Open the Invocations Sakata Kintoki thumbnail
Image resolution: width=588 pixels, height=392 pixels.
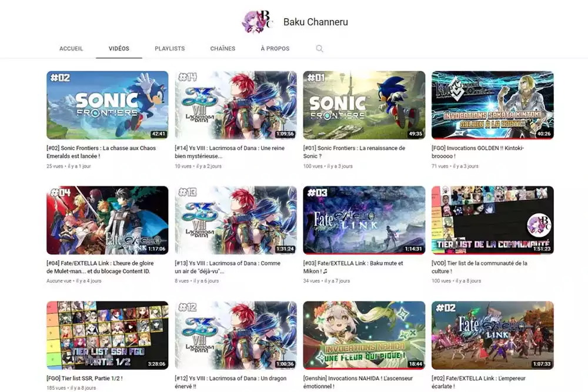492,105
